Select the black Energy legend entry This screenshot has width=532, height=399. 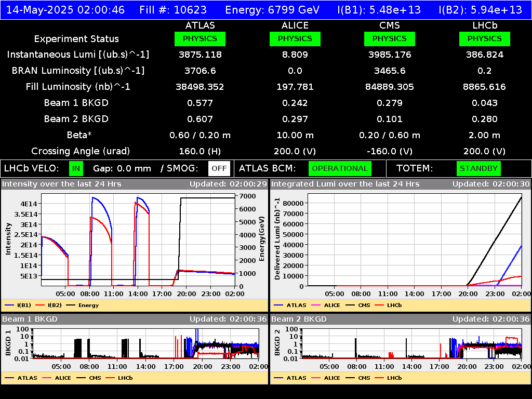tap(83, 305)
